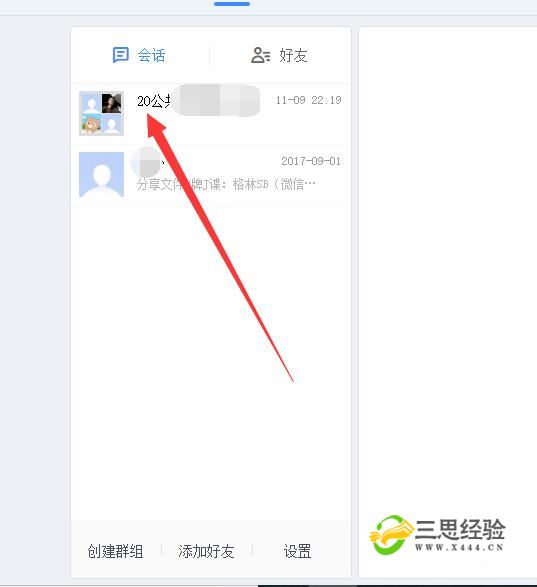Click the 11-09 22:19 timestamp
This screenshot has height=587, width=537.
coord(308,100)
